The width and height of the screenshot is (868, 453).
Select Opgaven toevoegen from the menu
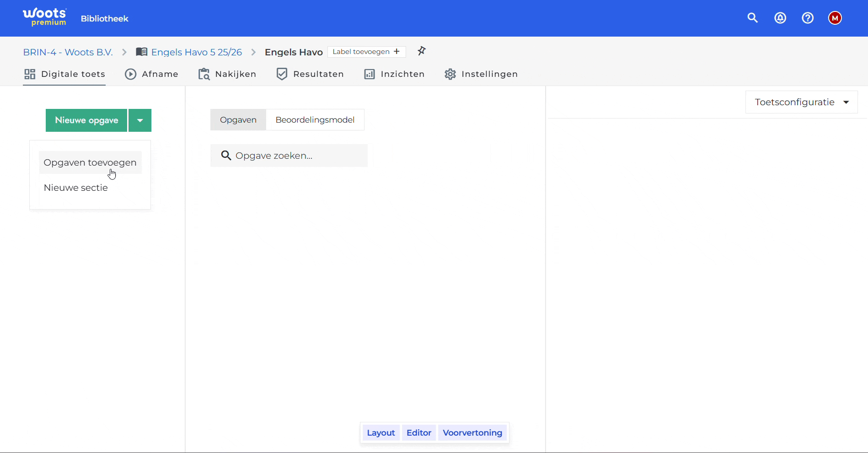tap(90, 162)
